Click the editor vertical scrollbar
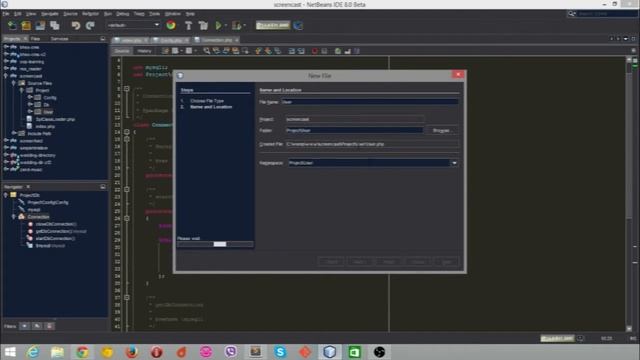 click(x=629, y=193)
